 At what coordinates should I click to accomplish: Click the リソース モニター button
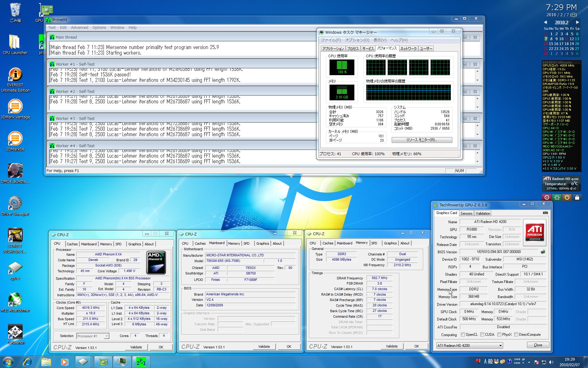point(421,140)
